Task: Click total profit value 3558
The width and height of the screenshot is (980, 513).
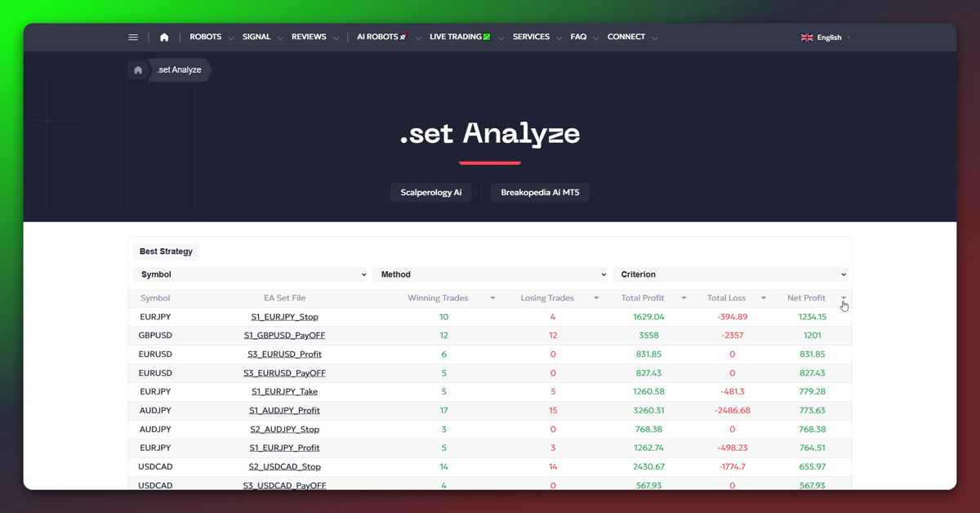Action: tap(649, 336)
